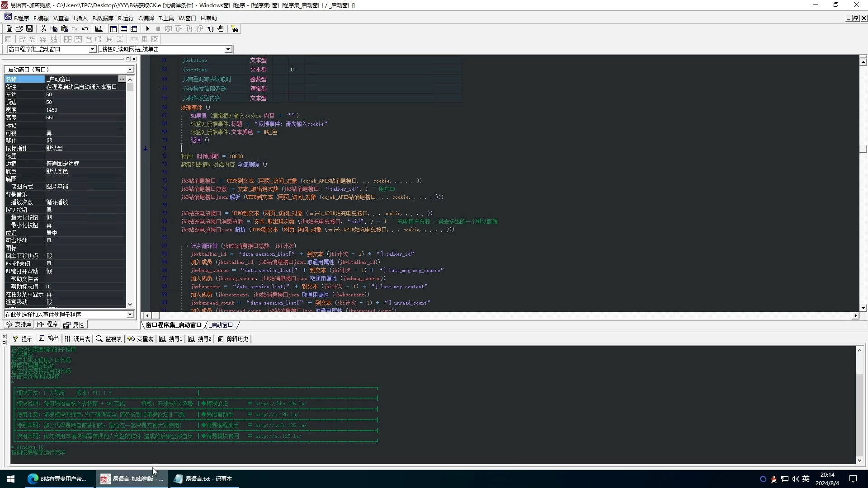
Task: Expand the _按钮9_读取网站_被单击 combo box
Action: (228, 49)
